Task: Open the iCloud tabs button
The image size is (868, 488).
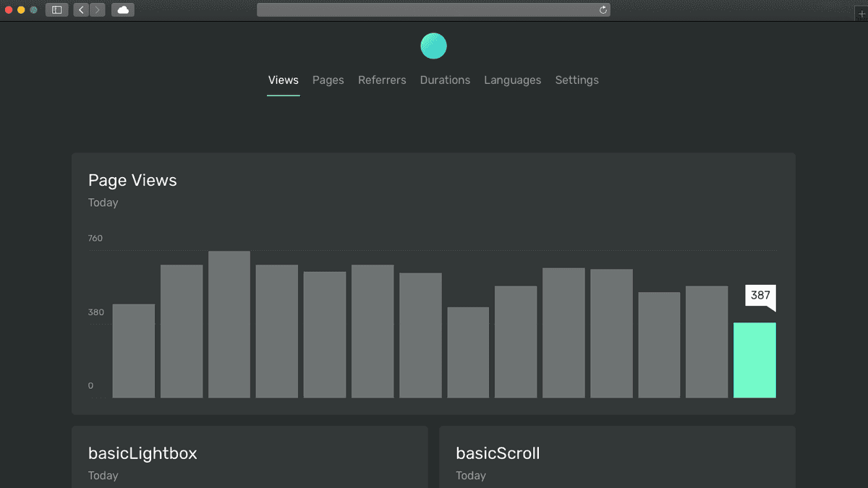Action: 123,10
